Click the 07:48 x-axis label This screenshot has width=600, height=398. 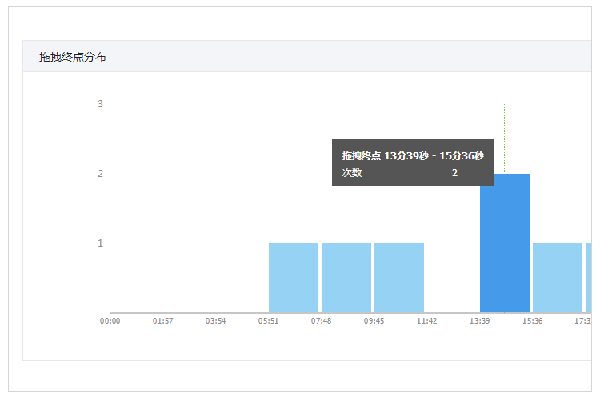[x=321, y=321]
